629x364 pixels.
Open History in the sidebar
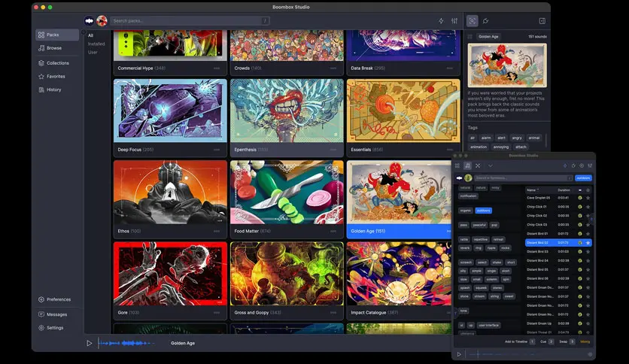50,89
